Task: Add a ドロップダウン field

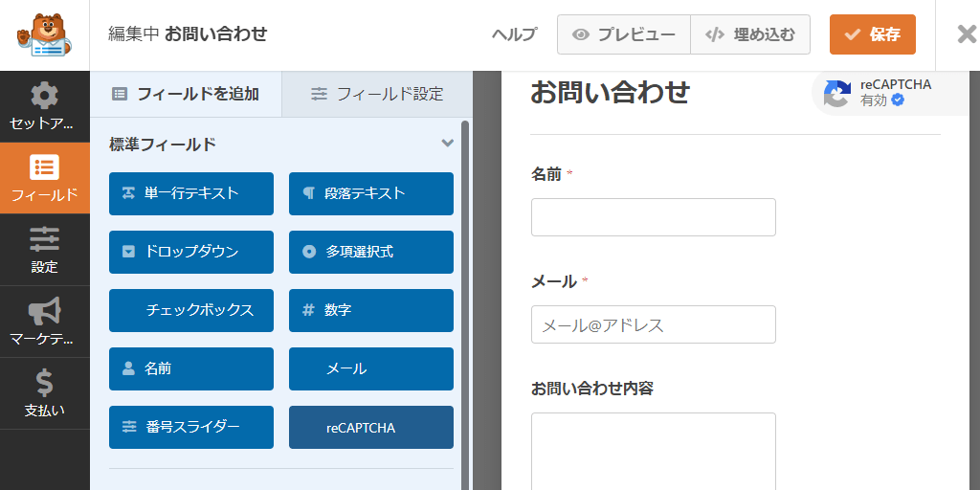Action: [191, 252]
